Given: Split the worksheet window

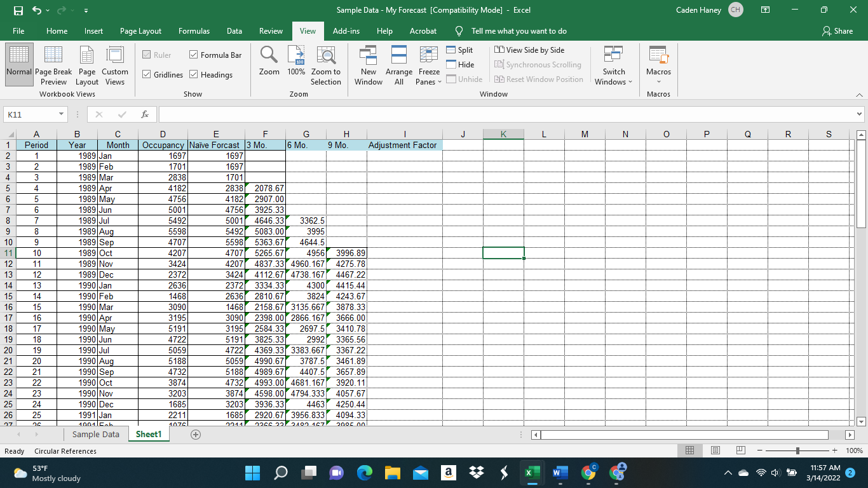Looking at the screenshot, I should coord(459,50).
